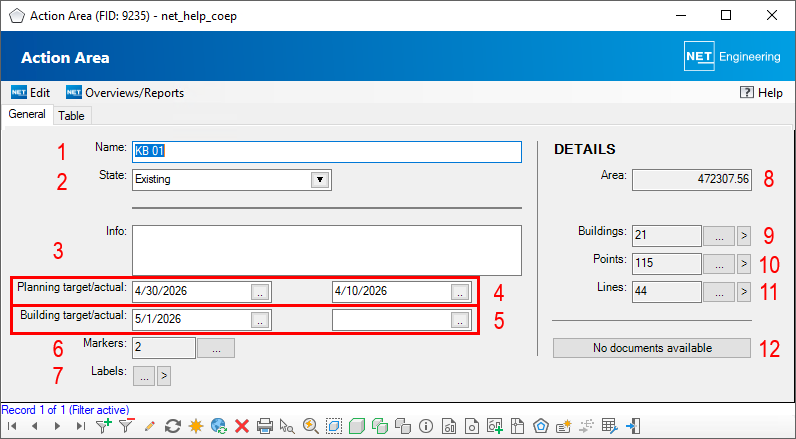
Task: Open the Overviews/Reports menu
Action: (125, 93)
